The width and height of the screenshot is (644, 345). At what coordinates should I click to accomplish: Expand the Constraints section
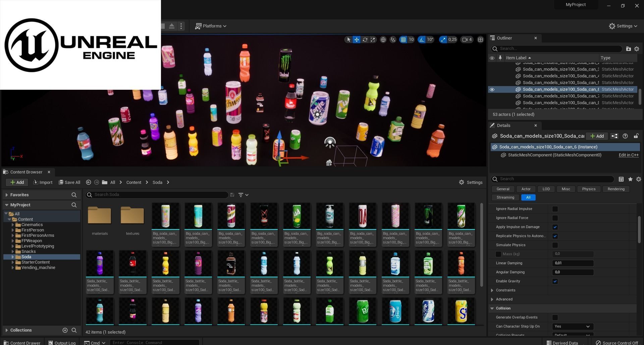point(492,290)
